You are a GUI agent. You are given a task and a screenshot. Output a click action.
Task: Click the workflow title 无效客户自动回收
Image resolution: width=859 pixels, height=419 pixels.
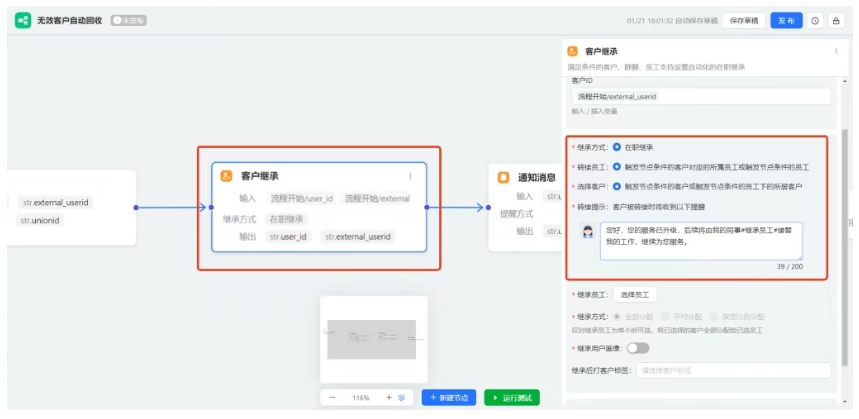[x=70, y=21]
